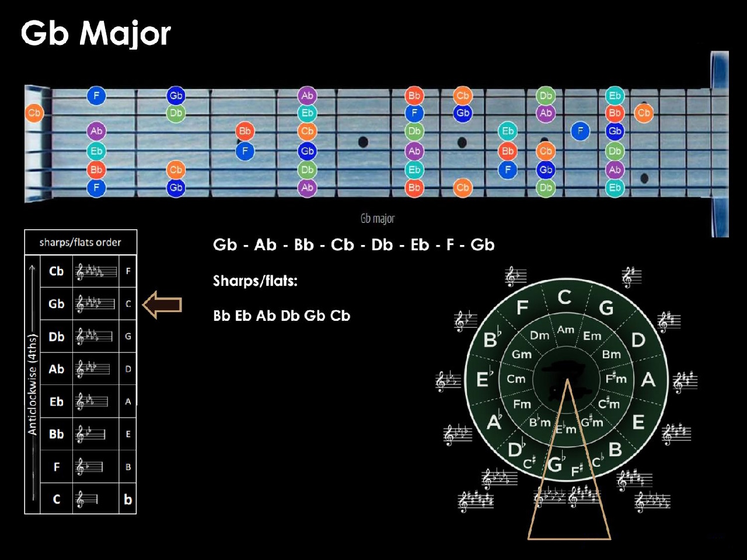The image size is (747, 560).
Task: Click the lone F note at tenth fret
Action: click(580, 131)
